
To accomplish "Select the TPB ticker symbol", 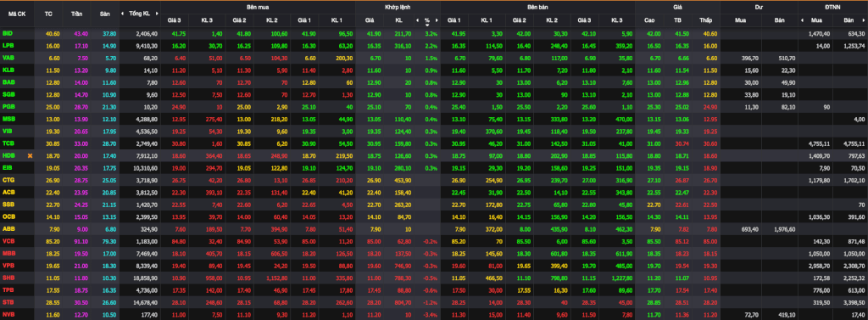I will pyautogui.click(x=8, y=289).
